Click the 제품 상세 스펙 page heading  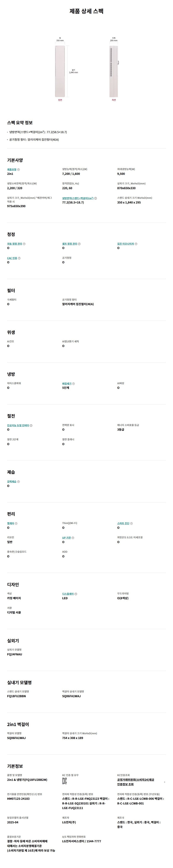click(86, 11)
